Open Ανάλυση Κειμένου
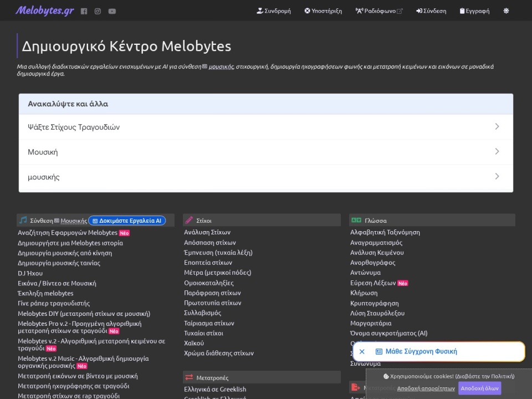Screen dimensions: 532x399 coord(377,253)
